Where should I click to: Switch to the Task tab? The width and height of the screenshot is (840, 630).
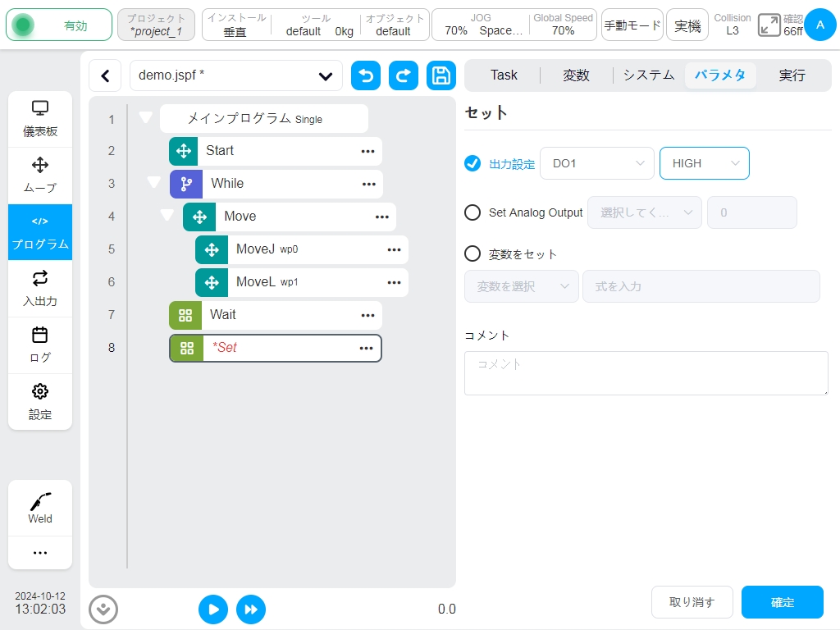coord(504,75)
